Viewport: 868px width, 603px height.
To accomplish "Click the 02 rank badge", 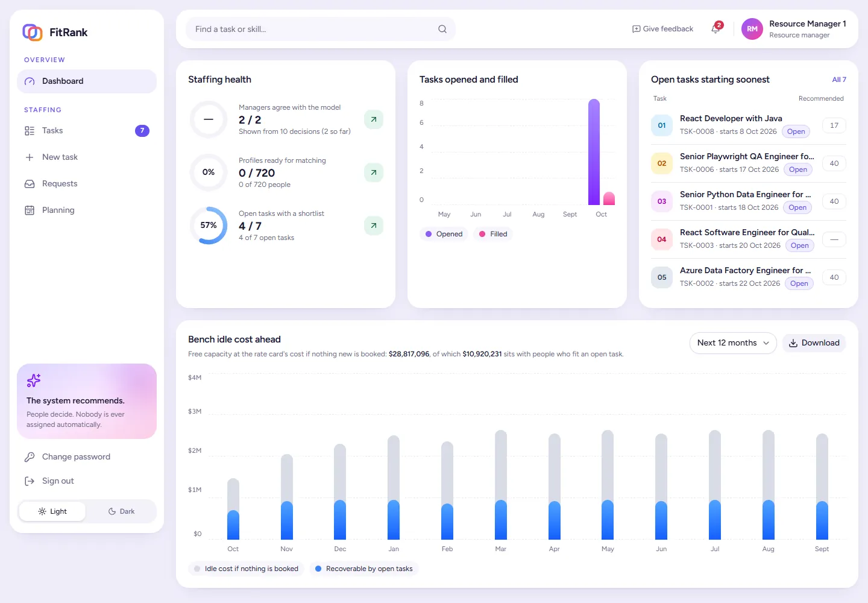I will (662, 163).
